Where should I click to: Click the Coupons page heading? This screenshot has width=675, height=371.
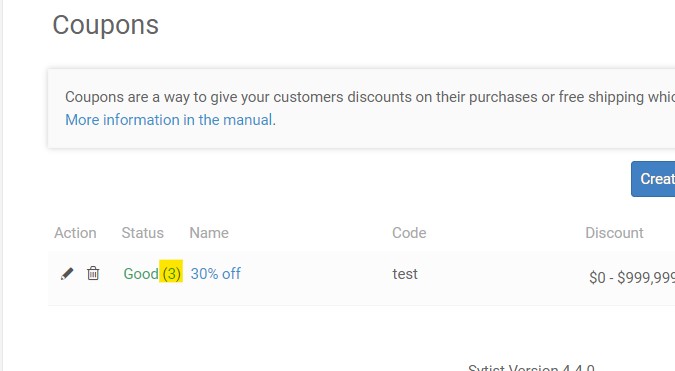pos(105,25)
